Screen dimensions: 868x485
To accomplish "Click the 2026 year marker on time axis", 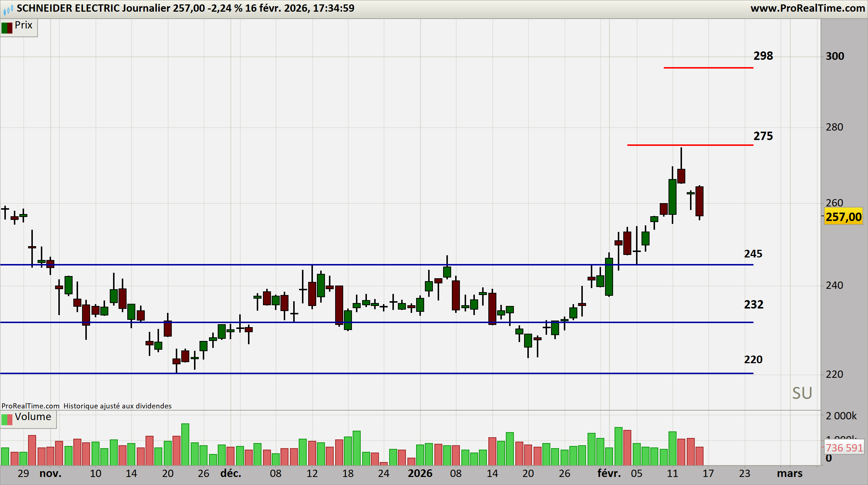I will pos(420,473).
